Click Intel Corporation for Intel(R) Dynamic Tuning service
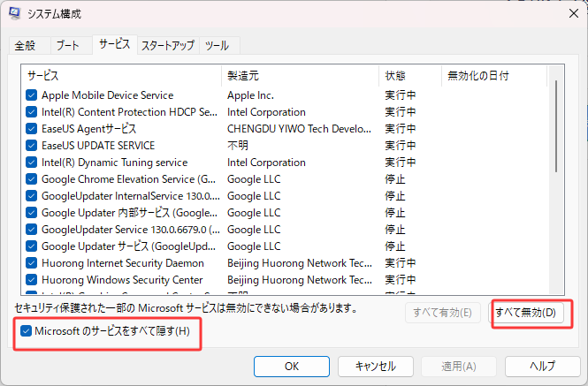This screenshot has width=588, height=386. point(266,163)
